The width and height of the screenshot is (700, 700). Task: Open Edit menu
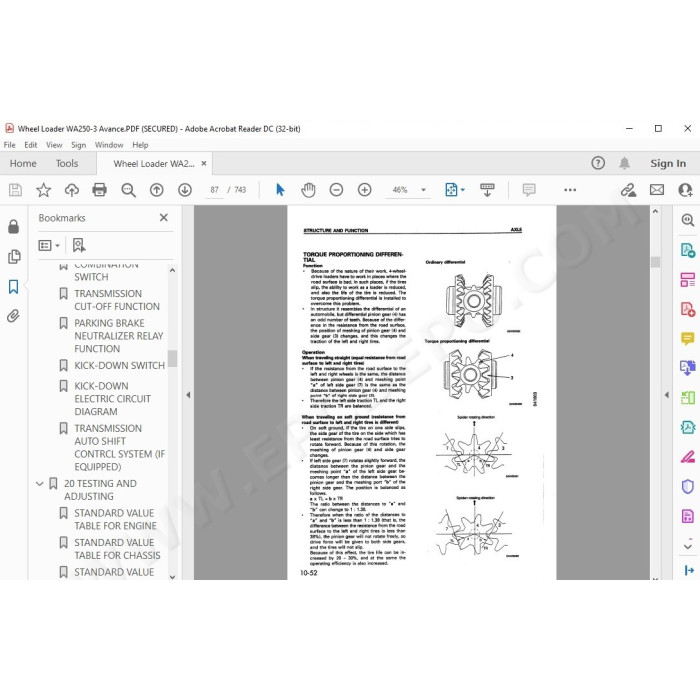coord(31,145)
